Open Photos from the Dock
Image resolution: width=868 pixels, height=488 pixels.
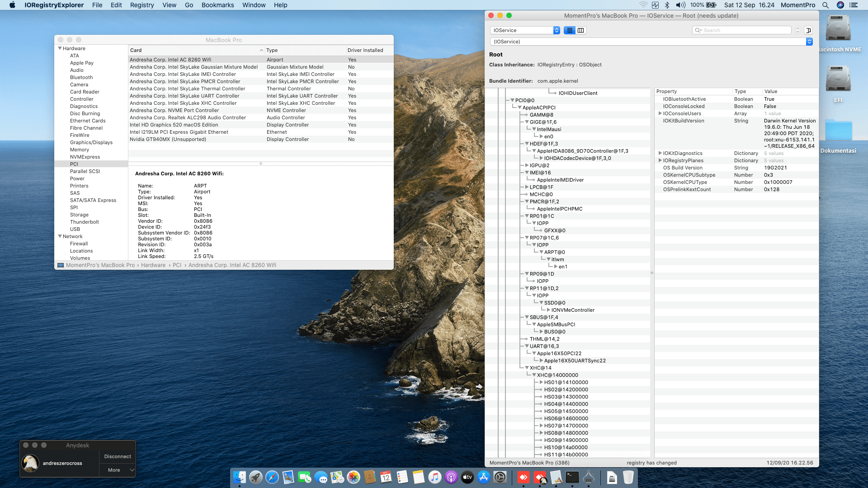[354, 477]
